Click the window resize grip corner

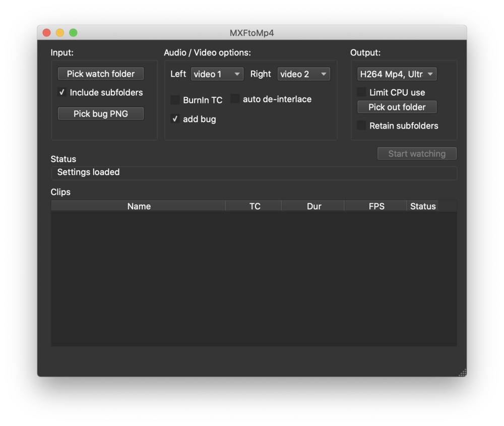pos(462,373)
